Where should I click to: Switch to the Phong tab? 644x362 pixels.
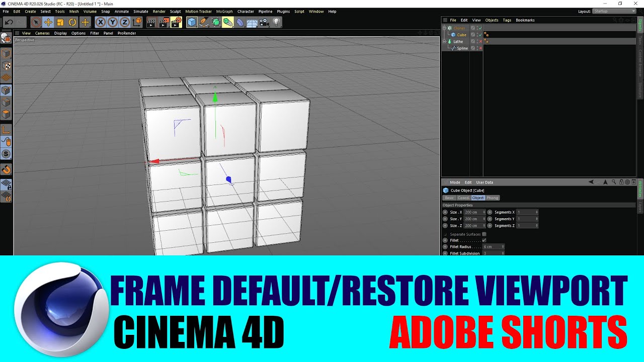pos(493,198)
